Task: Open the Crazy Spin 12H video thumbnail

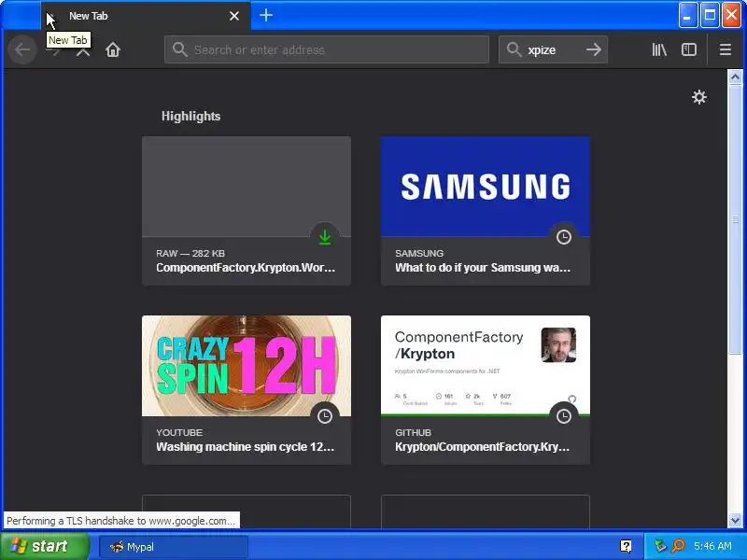Action: pyautogui.click(x=247, y=366)
